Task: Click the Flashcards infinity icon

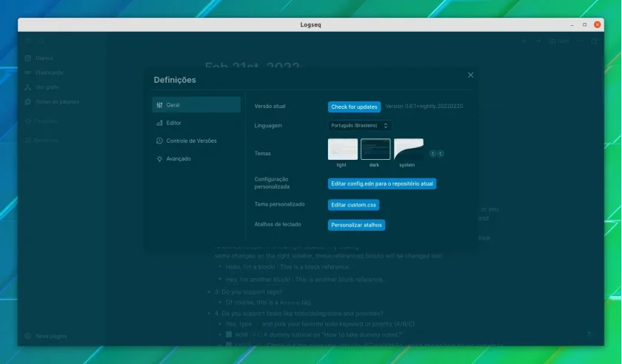Action: (x=28, y=73)
